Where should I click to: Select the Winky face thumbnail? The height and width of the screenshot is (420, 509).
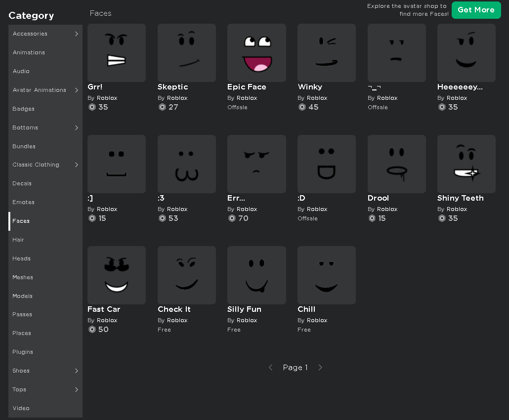[327, 52]
